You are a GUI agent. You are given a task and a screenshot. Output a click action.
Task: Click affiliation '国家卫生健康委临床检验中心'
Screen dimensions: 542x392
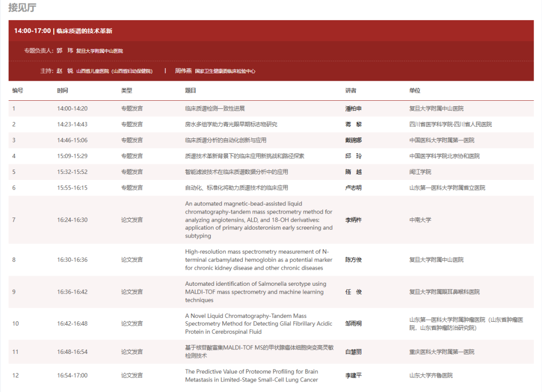[225, 71]
